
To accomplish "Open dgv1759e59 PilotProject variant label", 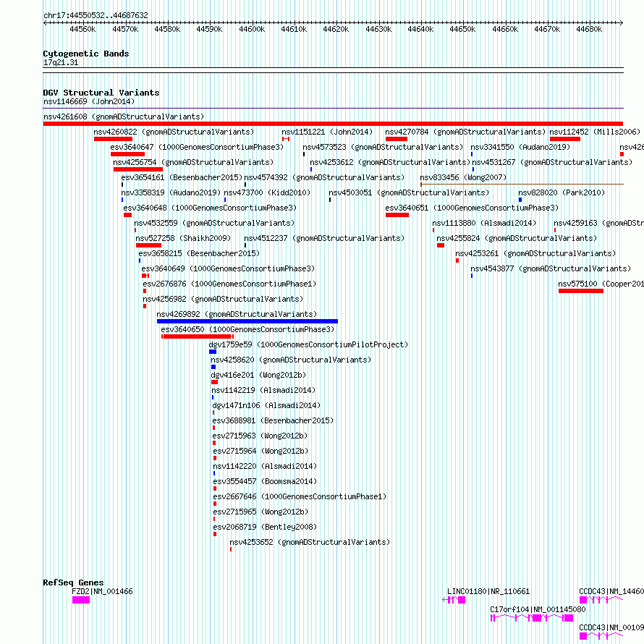I will coord(308,344).
